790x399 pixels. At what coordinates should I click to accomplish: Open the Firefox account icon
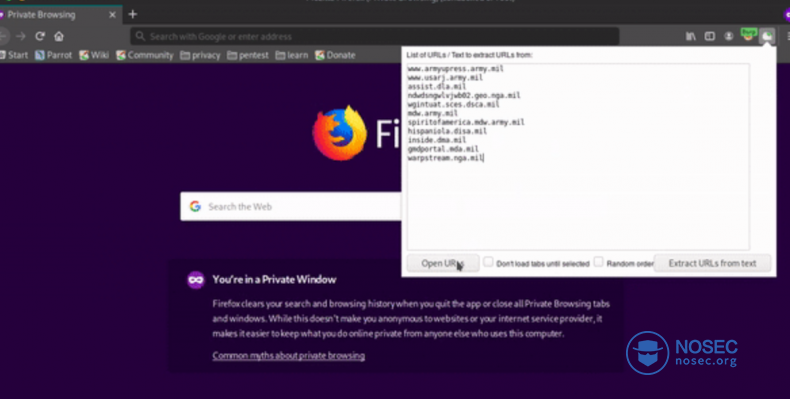point(729,36)
